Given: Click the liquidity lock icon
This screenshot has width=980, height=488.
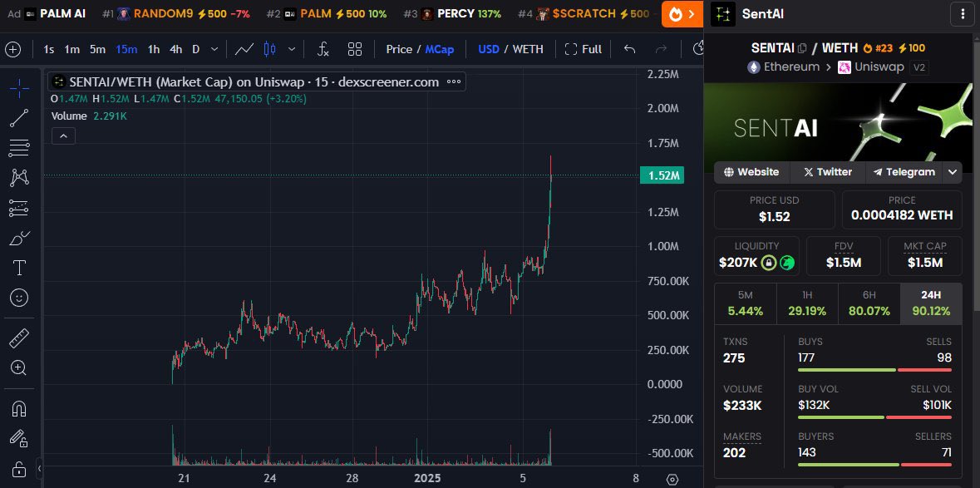Looking at the screenshot, I should point(770,263).
